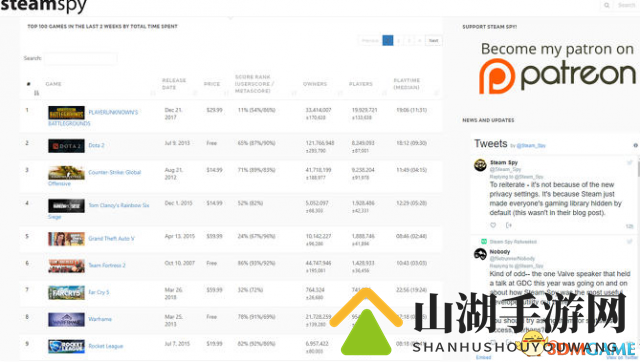Click the table Search input field
This screenshot has height=362, width=640.
click(x=80, y=58)
